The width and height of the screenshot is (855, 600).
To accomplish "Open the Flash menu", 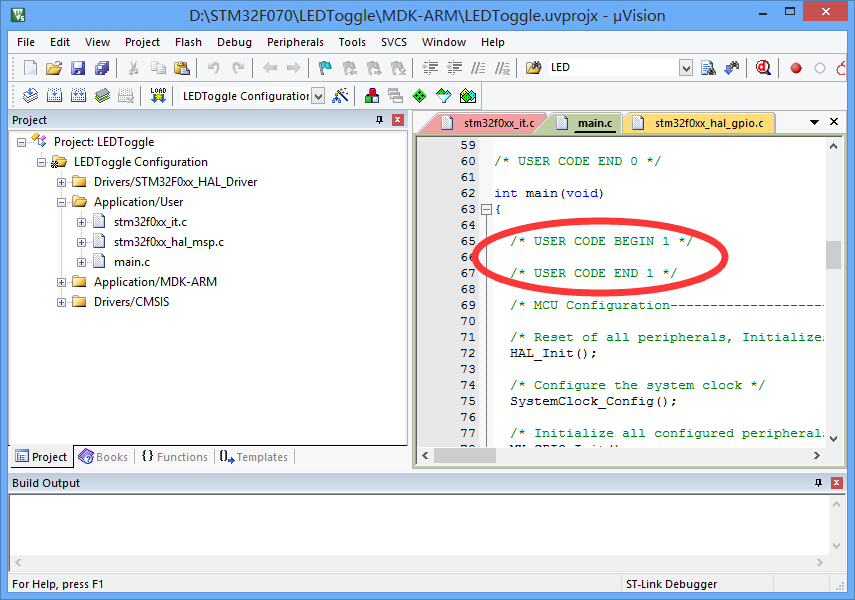I will [x=188, y=42].
